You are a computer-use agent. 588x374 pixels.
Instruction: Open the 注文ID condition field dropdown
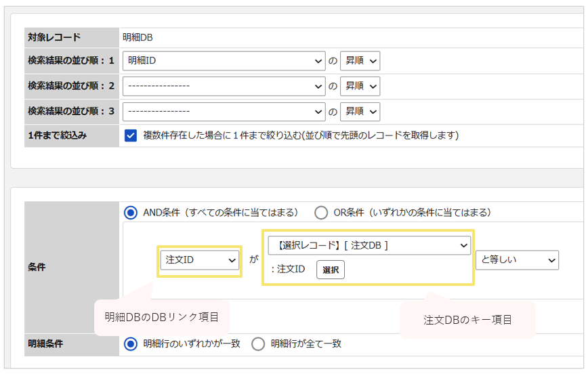pyautogui.click(x=199, y=260)
